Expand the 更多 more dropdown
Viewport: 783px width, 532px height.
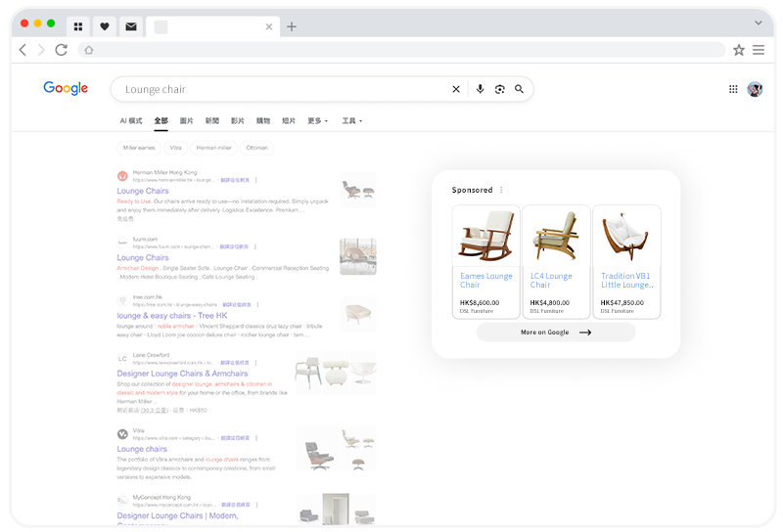pyautogui.click(x=317, y=120)
